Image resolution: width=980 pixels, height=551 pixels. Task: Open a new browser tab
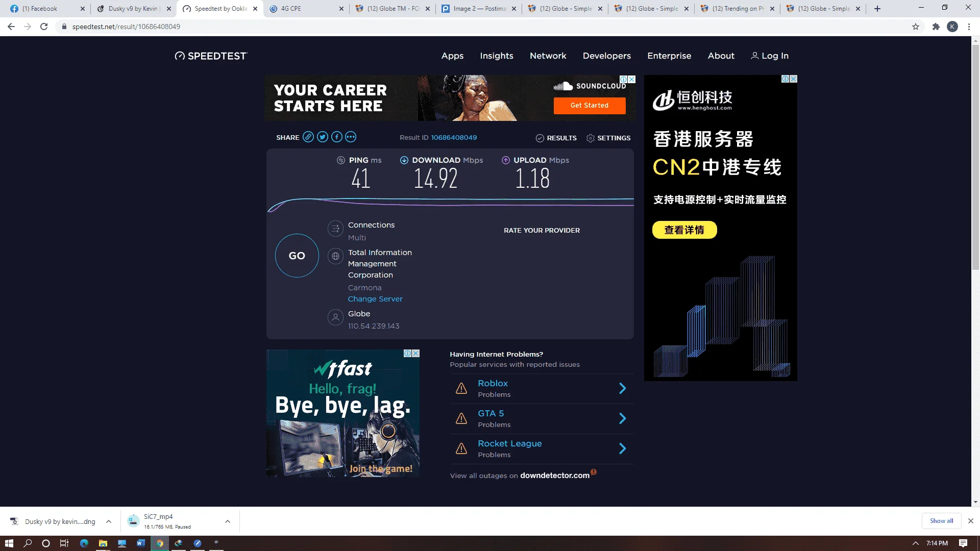[877, 9]
